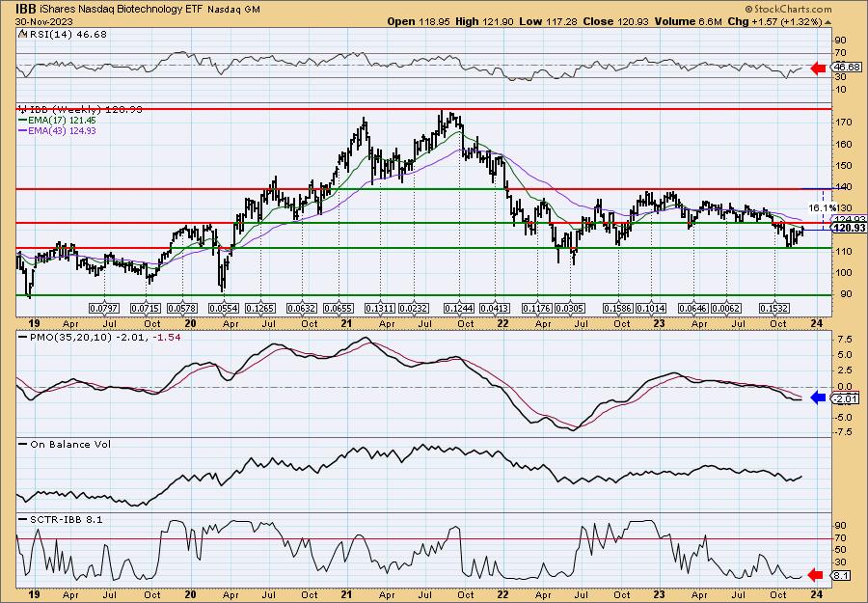Image resolution: width=868 pixels, height=603 pixels.
Task: Click the 0.1244 cycle value box
Action: (x=459, y=308)
